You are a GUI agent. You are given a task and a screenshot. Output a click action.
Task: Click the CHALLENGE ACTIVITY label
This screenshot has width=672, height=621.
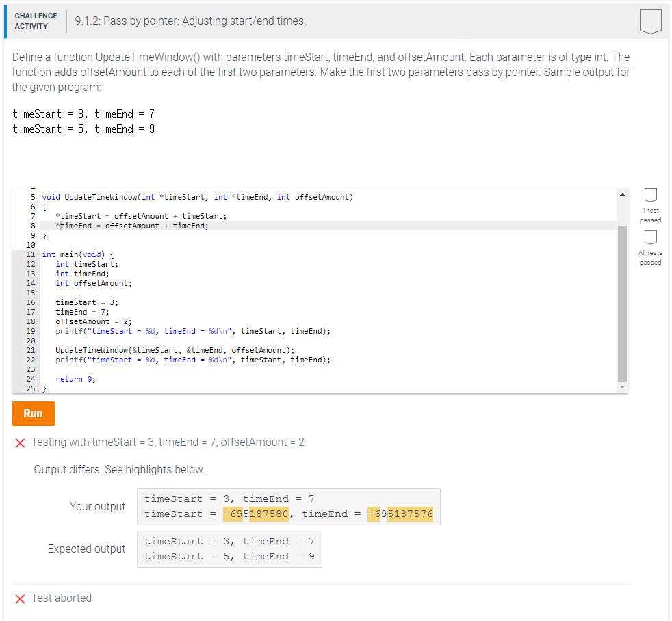coord(36,21)
